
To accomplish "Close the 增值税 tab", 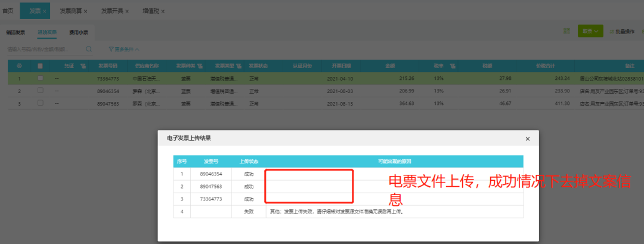I will click(163, 11).
